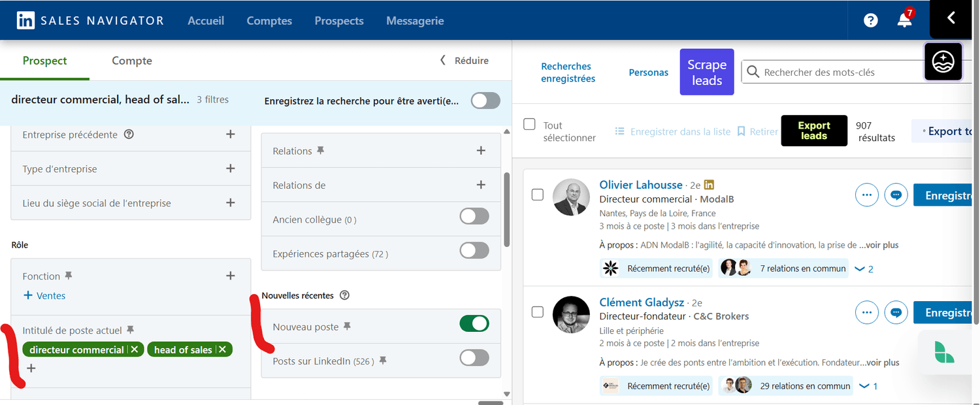980x405 pixels.
Task: Click the black wave extension icon
Action: point(943,62)
